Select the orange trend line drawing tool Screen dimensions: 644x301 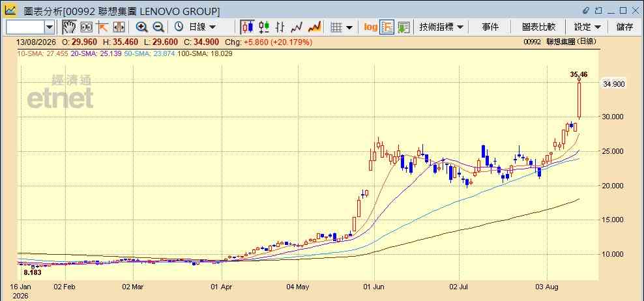[x=102, y=27]
